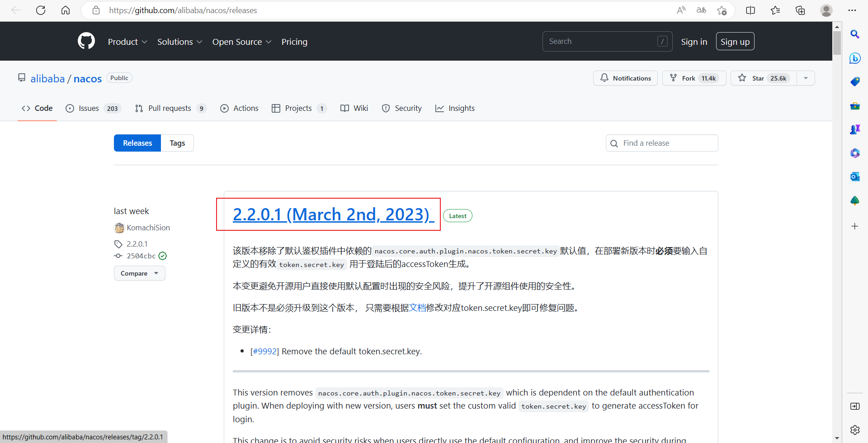
Task: Open KomachiSion author profile
Action: (x=148, y=228)
